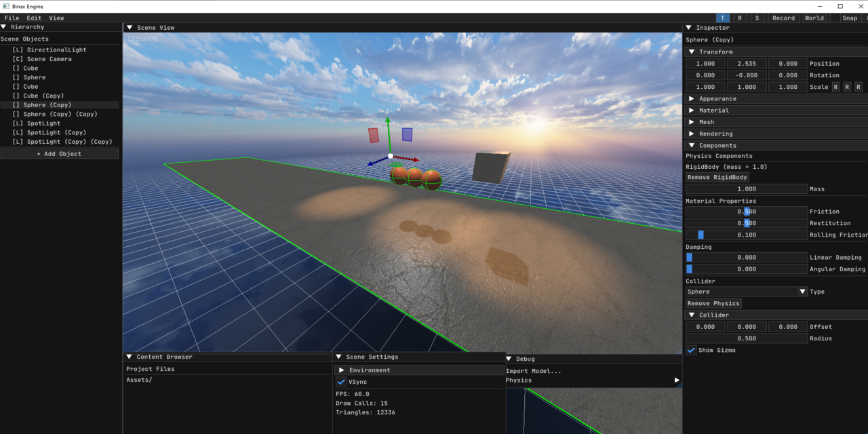Screen dimensions: 868x434
Task: Toggle World space mode
Action: 814,18
